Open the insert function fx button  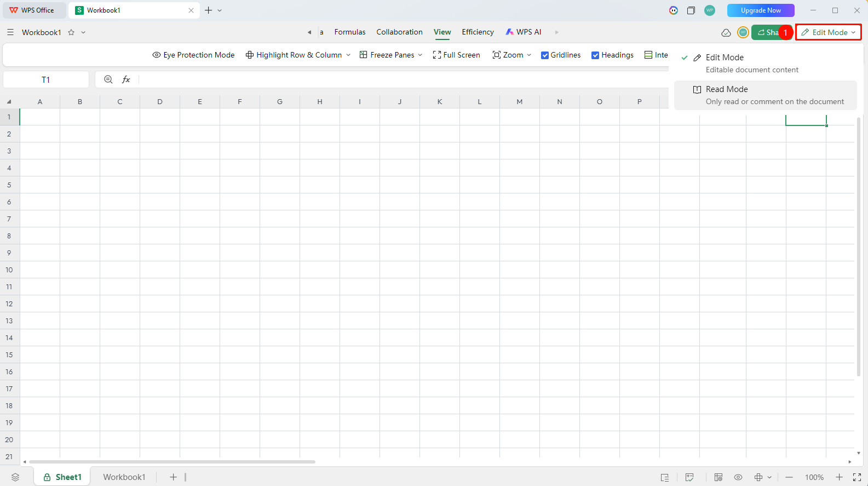126,79
